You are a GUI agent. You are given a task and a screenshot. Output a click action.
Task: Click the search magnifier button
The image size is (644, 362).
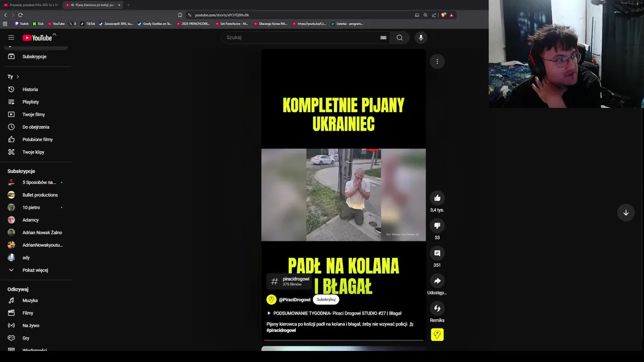click(399, 37)
